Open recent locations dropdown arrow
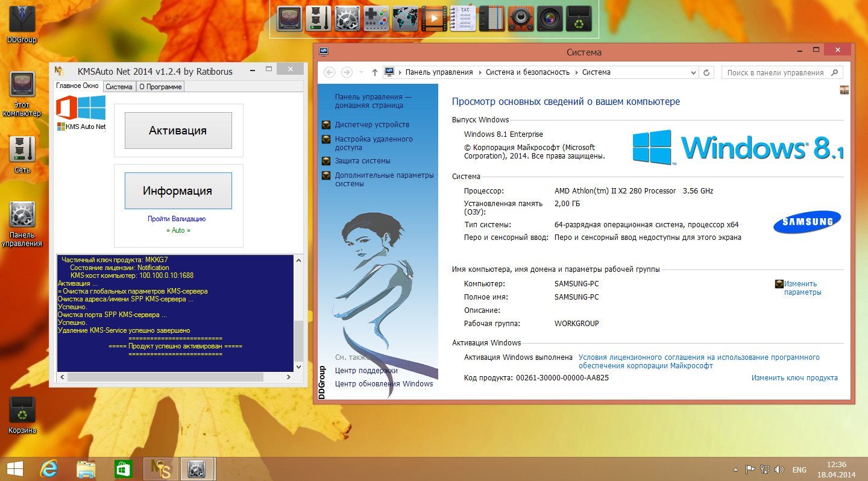 point(361,72)
